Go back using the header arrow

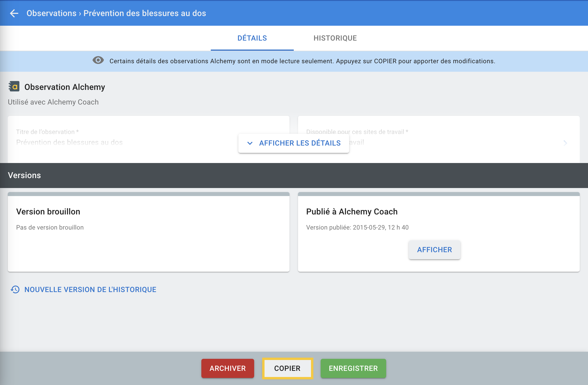tap(14, 13)
